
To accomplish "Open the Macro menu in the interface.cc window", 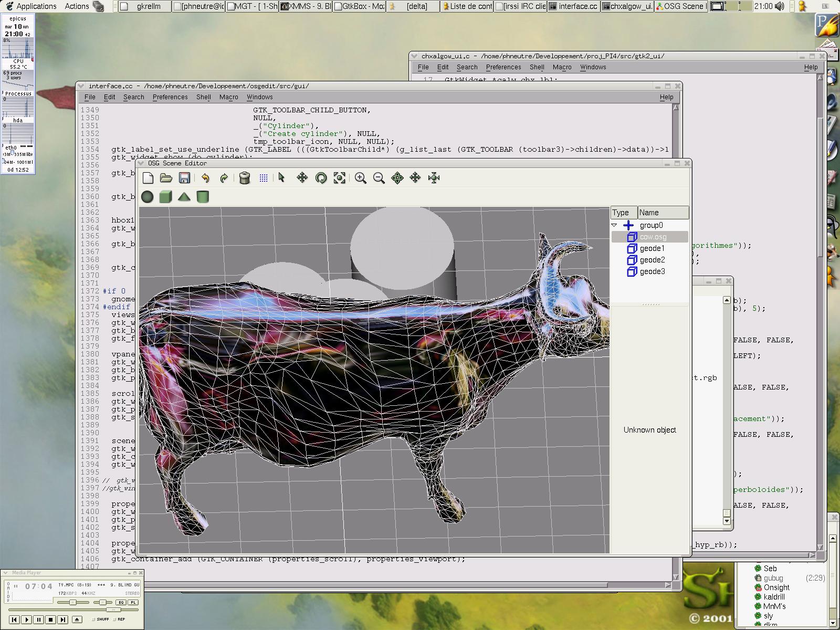I will (228, 97).
